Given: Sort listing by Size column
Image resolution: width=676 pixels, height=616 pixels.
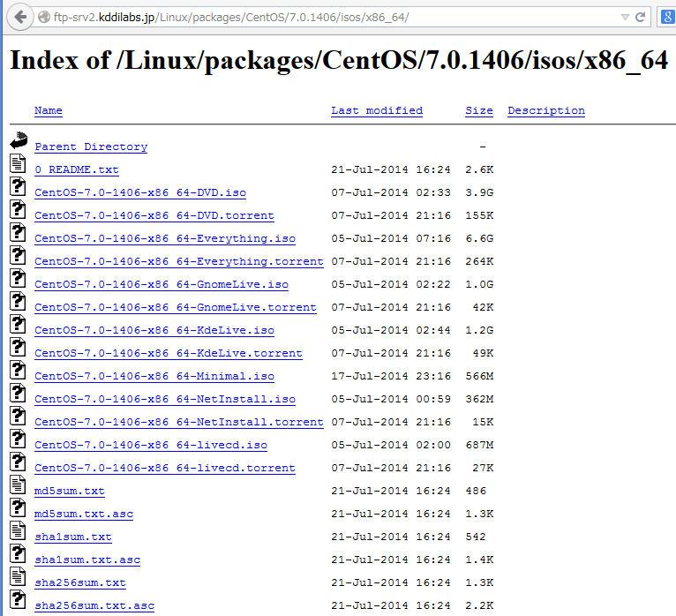Looking at the screenshot, I should (479, 110).
